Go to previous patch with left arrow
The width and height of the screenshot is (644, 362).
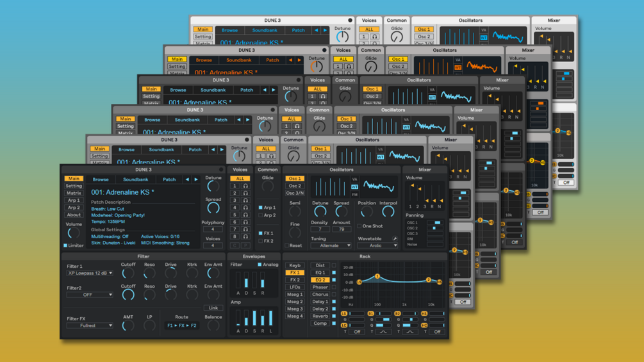pos(187,179)
